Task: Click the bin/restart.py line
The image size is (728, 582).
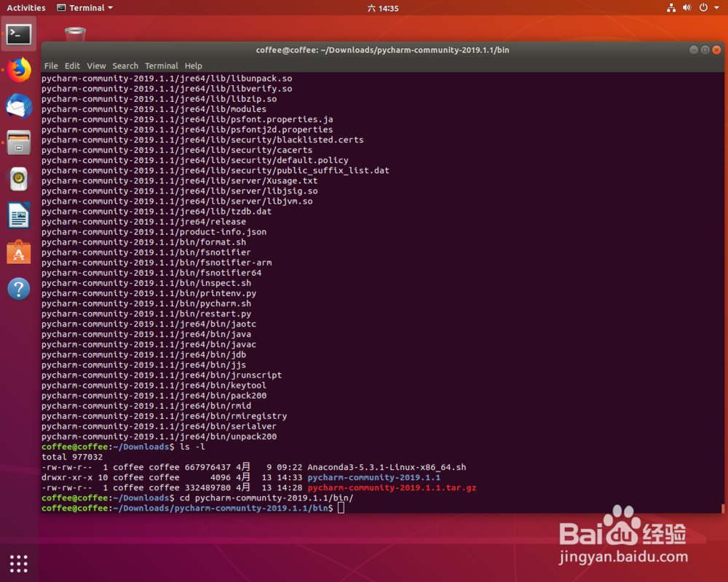Action: (146, 314)
